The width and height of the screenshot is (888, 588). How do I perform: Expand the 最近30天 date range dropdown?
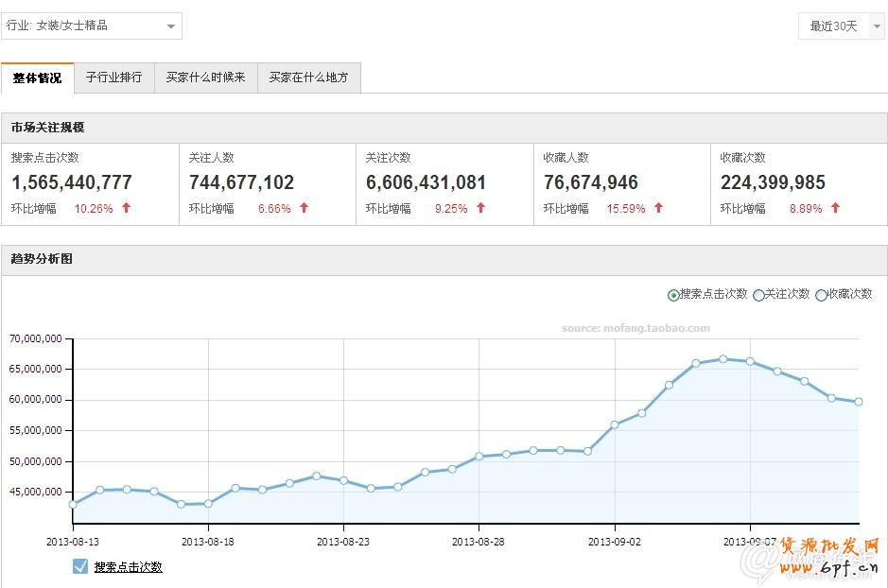(840, 26)
